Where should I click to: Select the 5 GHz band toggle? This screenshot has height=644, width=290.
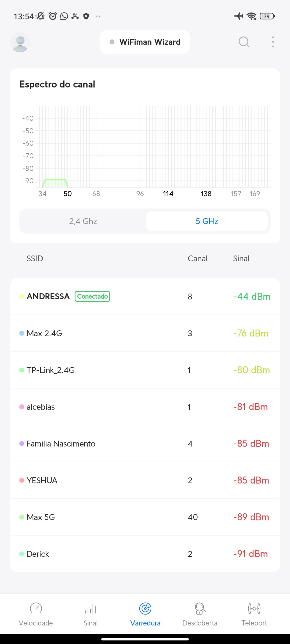(207, 221)
